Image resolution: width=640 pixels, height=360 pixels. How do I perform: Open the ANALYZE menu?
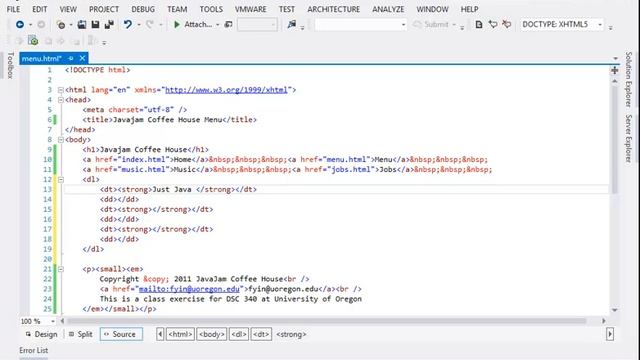coord(388,9)
